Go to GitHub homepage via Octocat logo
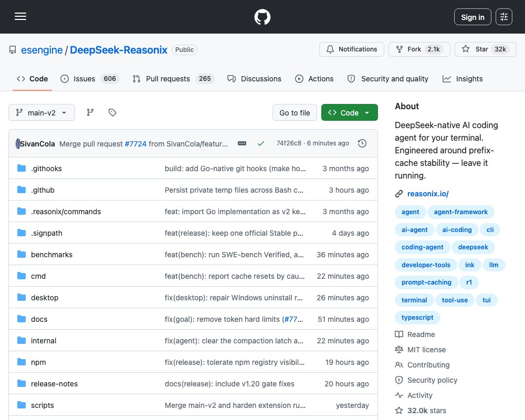The width and height of the screenshot is (525, 420). point(262,17)
